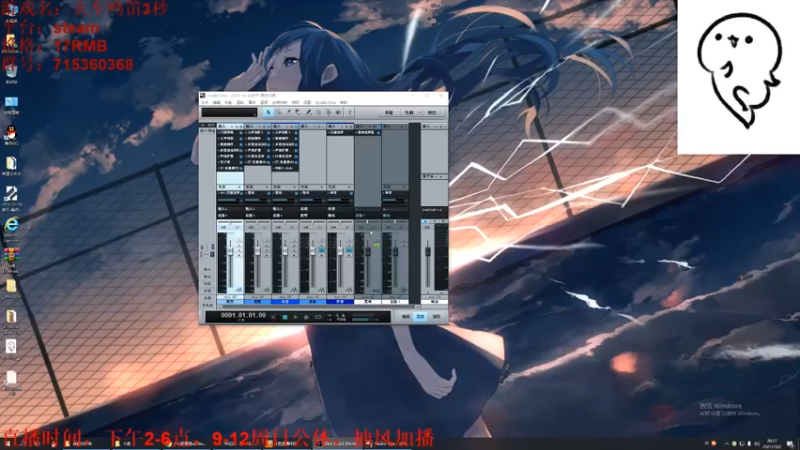Open the QQ penguin desktop icon
The width and height of the screenshot is (800, 450).
tap(11, 134)
